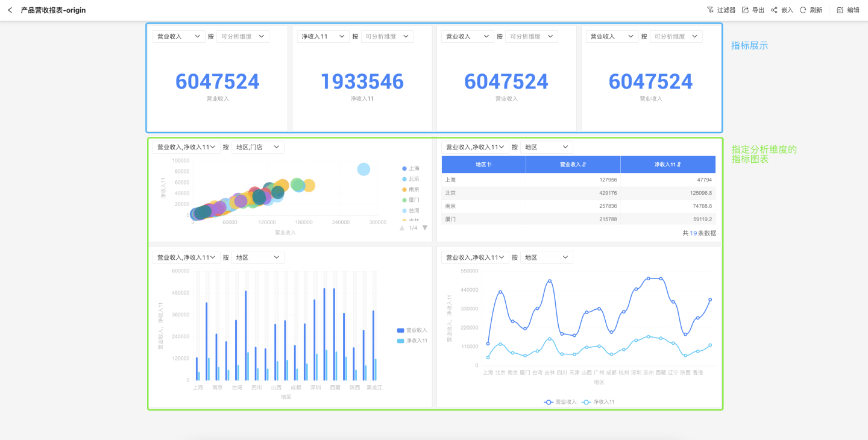The image size is (868, 440).
Task: Go to next scatter legend page arrow
Action: [425, 228]
